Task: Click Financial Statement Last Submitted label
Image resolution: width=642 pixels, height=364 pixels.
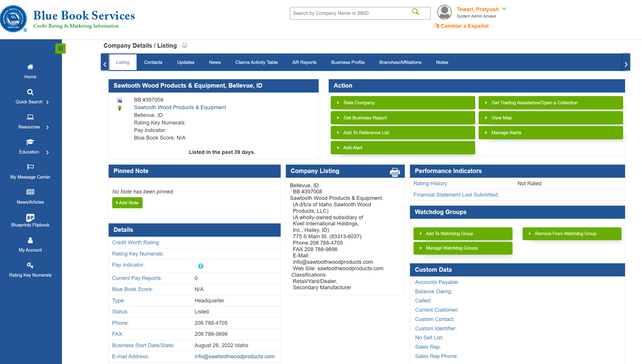Action: (x=456, y=195)
